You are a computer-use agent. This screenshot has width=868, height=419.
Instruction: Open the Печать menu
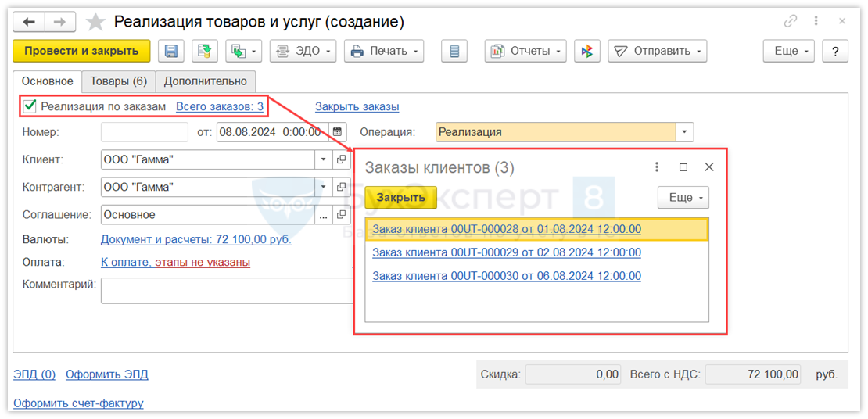tap(384, 51)
